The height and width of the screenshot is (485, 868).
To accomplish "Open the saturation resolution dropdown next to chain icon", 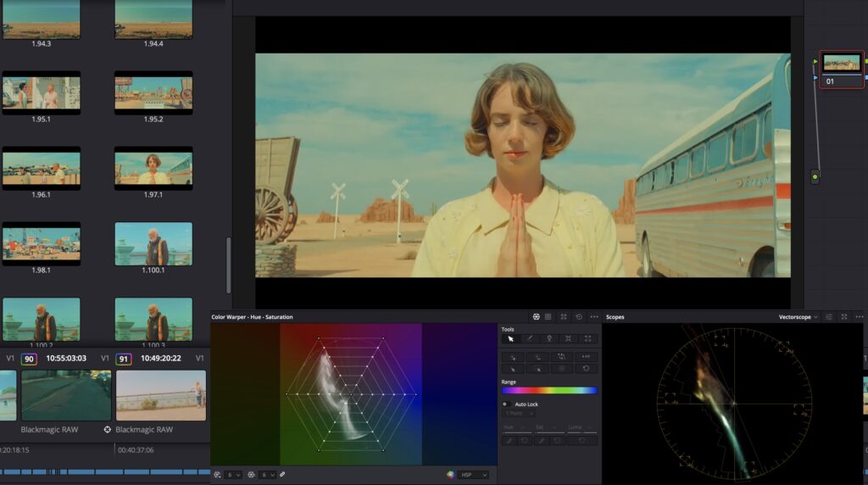I will click(x=267, y=475).
